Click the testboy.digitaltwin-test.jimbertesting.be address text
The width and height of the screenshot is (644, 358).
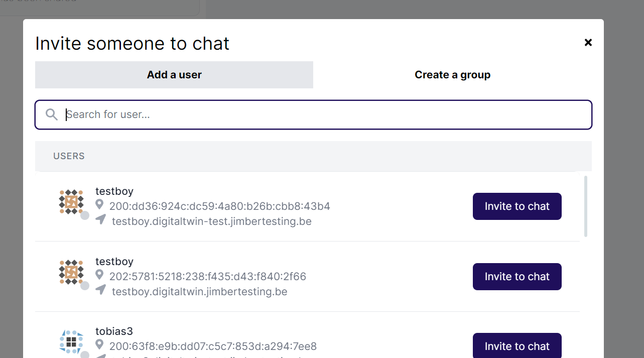211,221
